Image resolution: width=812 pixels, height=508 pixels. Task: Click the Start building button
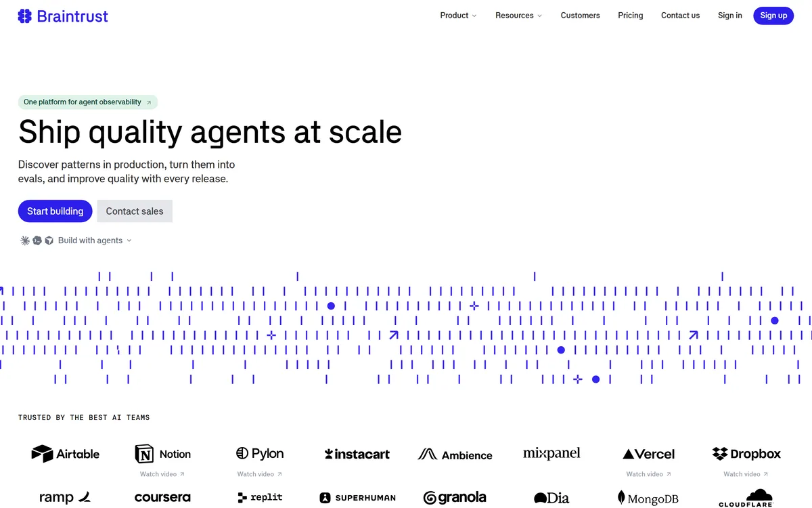(55, 211)
